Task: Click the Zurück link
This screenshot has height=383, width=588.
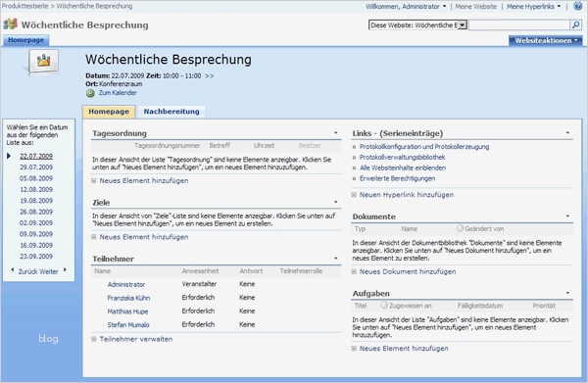Action: click(x=28, y=271)
